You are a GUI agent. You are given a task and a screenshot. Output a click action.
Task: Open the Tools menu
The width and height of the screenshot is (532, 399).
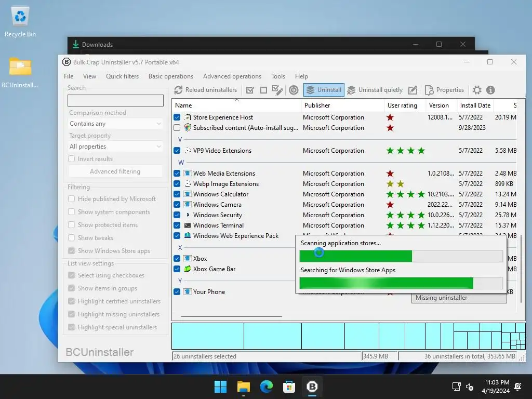point(278,76)
